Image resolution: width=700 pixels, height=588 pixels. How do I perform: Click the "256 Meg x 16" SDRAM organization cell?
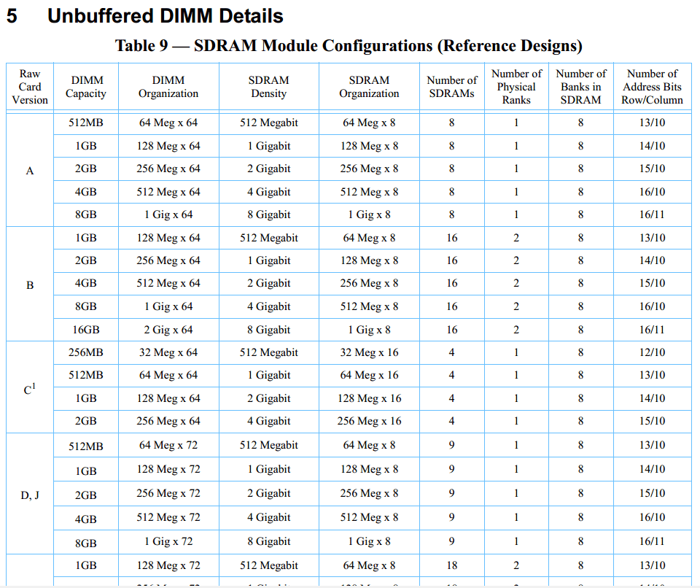369,421
